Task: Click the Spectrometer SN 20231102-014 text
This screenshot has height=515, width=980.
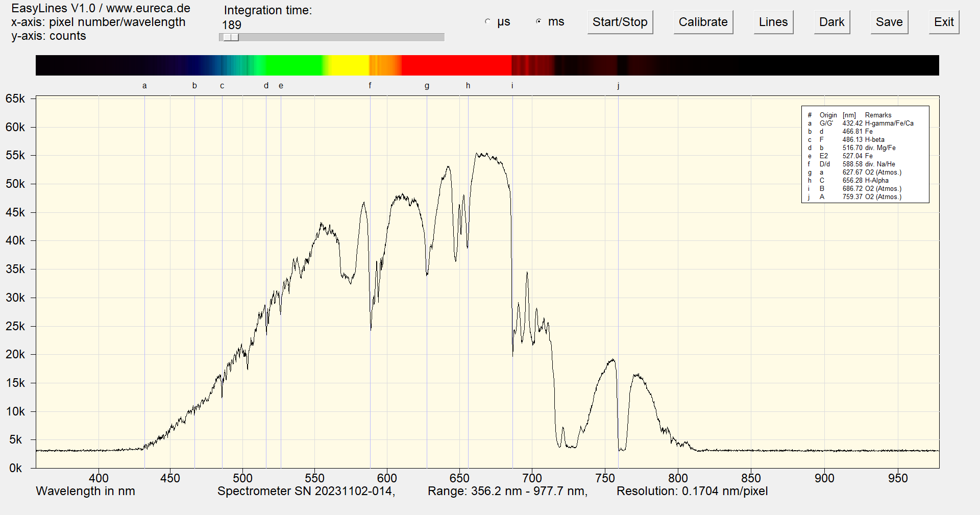Action: (x=306, y=491)
